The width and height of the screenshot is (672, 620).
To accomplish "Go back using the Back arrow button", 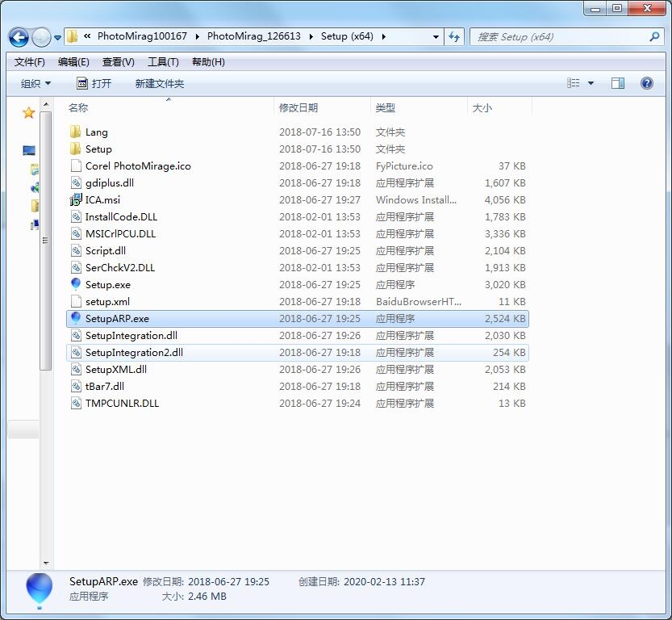I will coord(19,37).
